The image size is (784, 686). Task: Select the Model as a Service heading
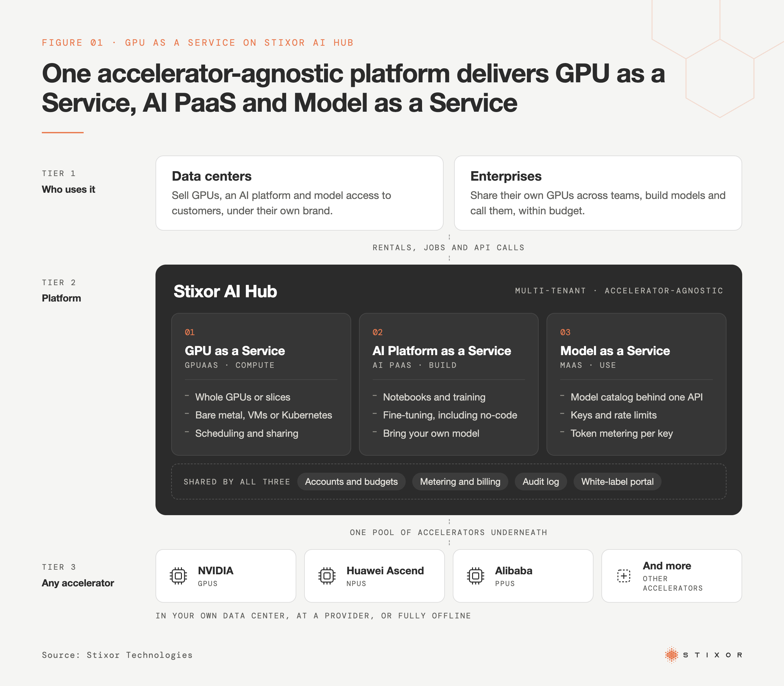pos(615,351)
